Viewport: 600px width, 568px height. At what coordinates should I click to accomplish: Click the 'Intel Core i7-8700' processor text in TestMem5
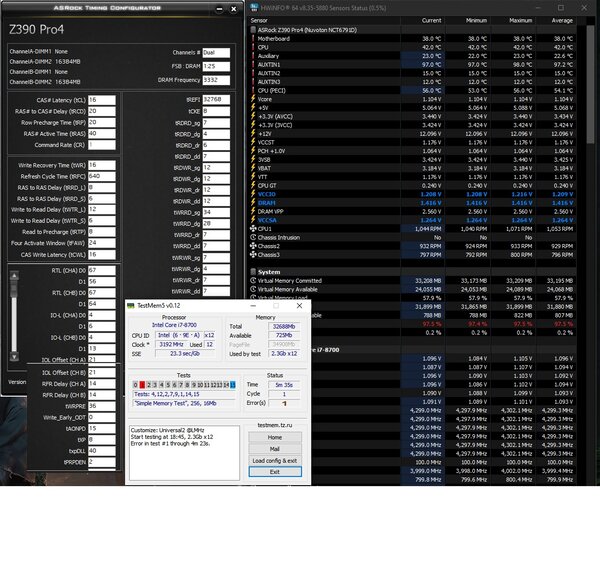tap(174, 325)
